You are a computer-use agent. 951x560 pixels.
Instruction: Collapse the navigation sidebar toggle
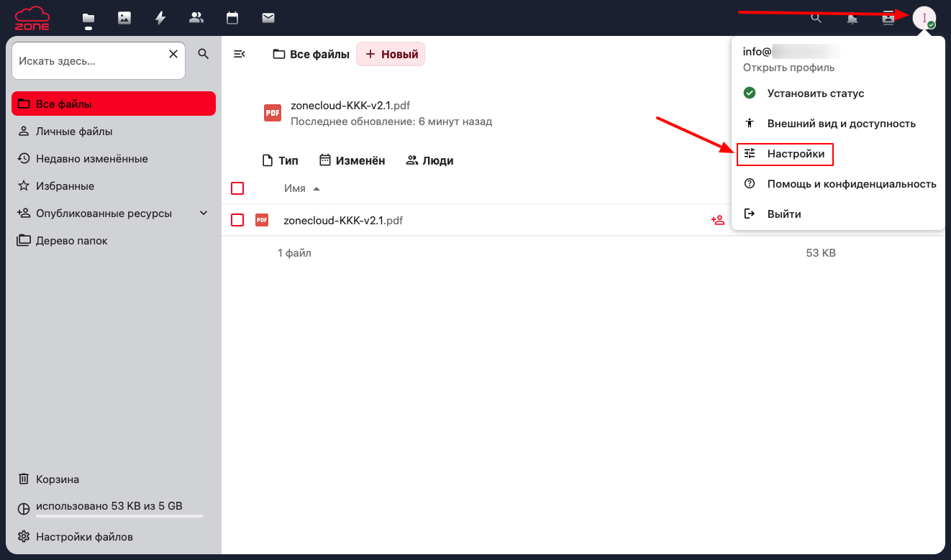[x=240, y=54]
